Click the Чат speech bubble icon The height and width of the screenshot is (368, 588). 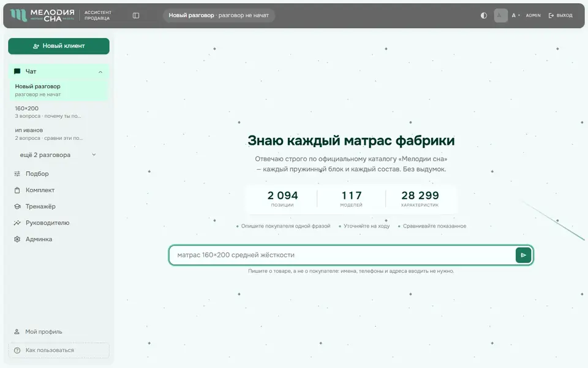[x=17, y=71]
